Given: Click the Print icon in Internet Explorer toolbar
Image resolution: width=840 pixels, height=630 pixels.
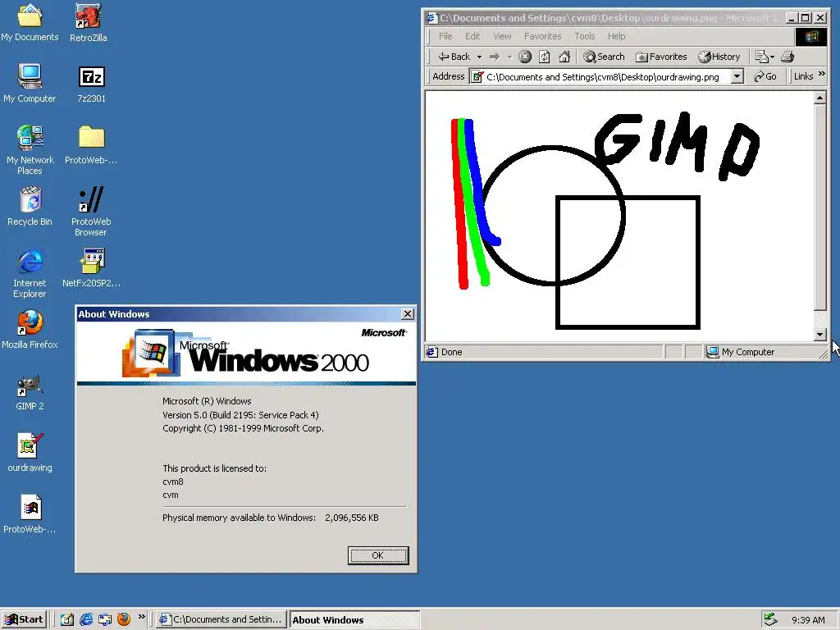Looking at the screenshot, I should click(x=787, y=57).
